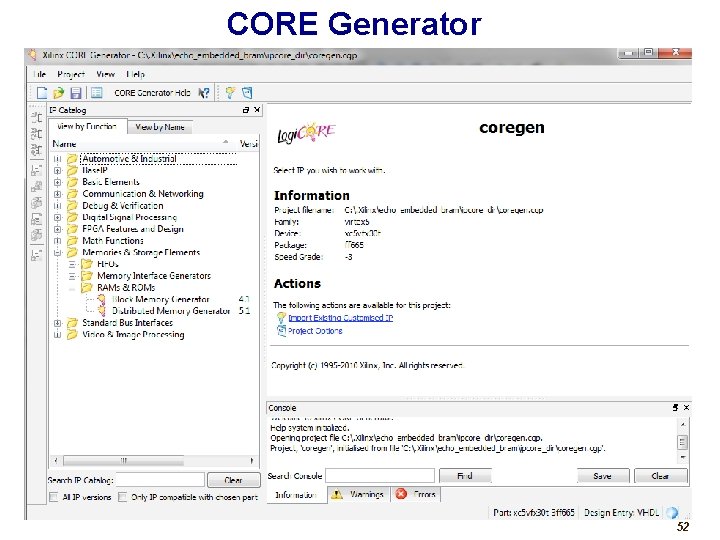The height and width of the screenshot is (540, 720).
Task: Click the New Project toolbar icon
Action: click(42, 93)
